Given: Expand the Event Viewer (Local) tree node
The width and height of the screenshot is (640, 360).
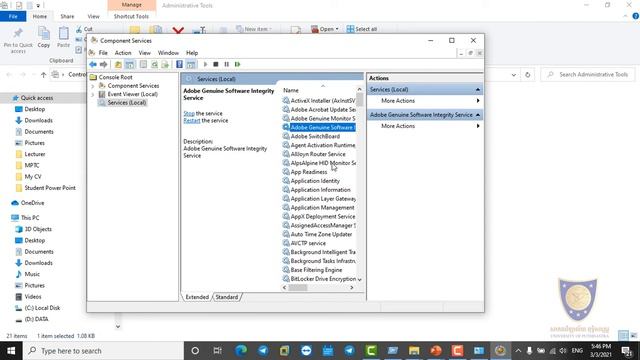Looking at the screenshot, I should pos(93,95).
